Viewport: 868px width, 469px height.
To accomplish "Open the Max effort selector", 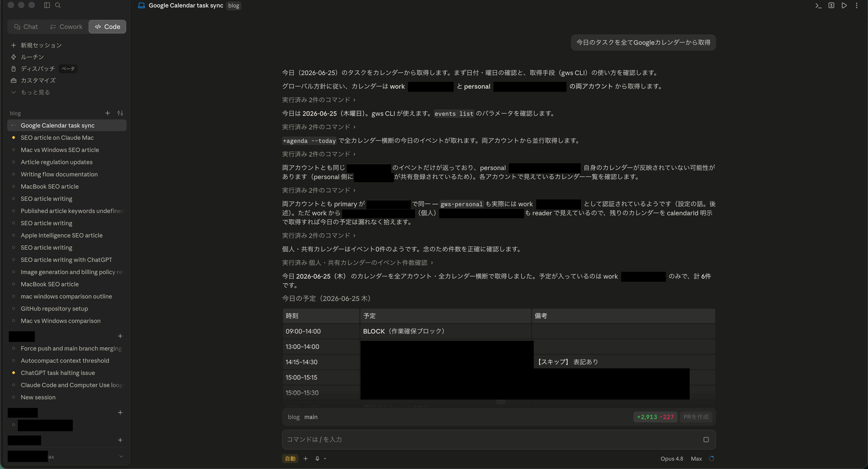I will pyautogui.click(x=696, y=459).
